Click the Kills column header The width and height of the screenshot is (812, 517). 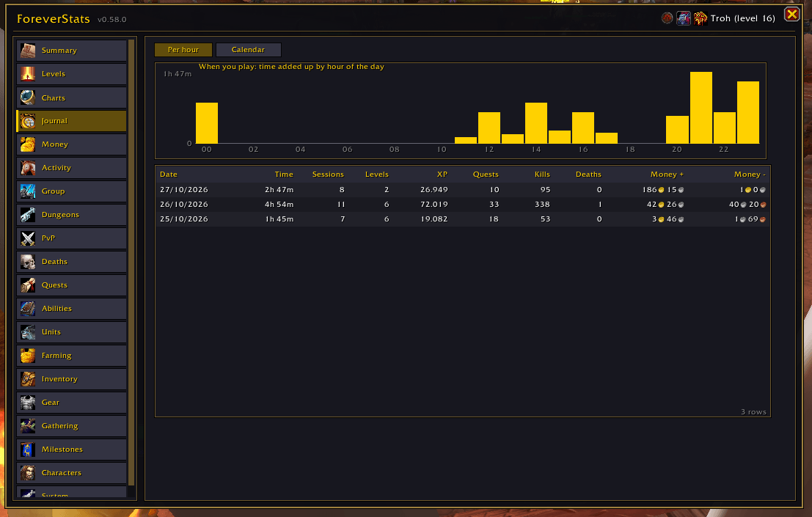[542, 175]
